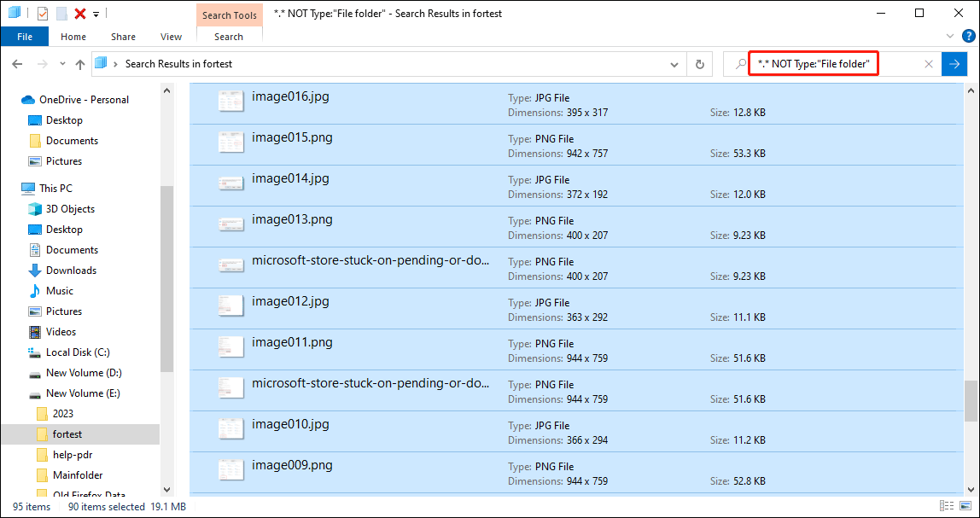
Task: Switch to Details view in the status bar
Action: coord(946,506)
